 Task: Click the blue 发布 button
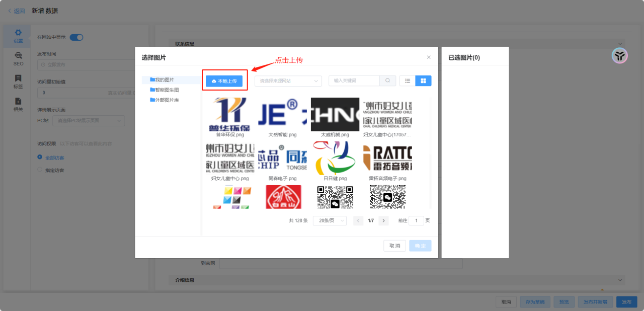[x=627, y=302]
